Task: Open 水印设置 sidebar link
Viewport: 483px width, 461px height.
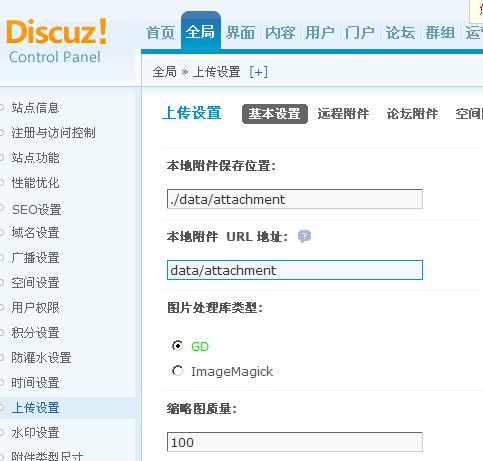Action: pyautogui.click(x=35, y=433)
